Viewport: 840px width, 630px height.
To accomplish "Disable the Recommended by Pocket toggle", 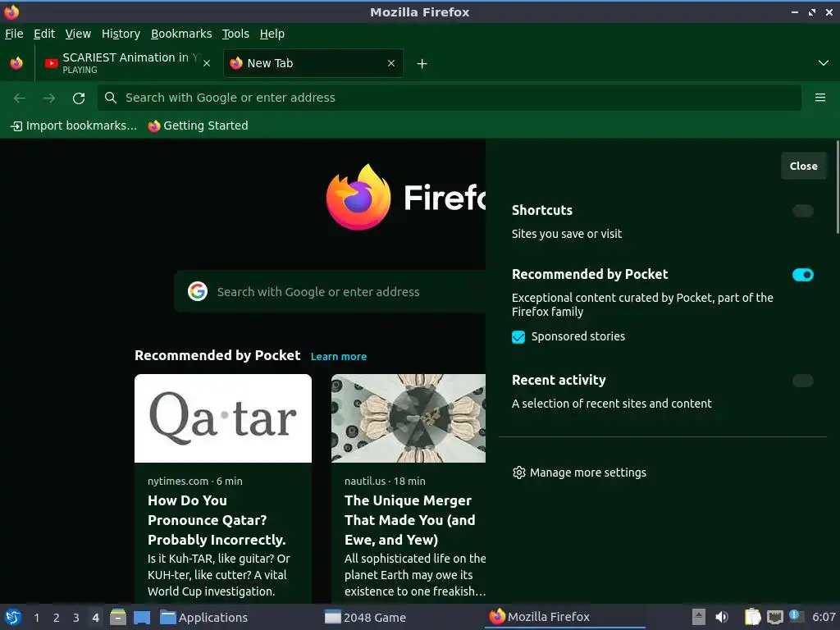I will [x=803, y=275].
